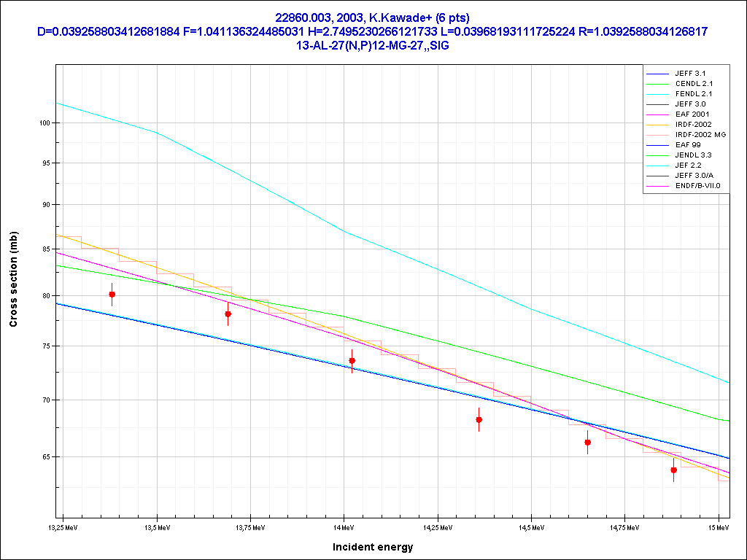
Task: Select CENDL 2.1 in the legend
Action: [693, 84]
